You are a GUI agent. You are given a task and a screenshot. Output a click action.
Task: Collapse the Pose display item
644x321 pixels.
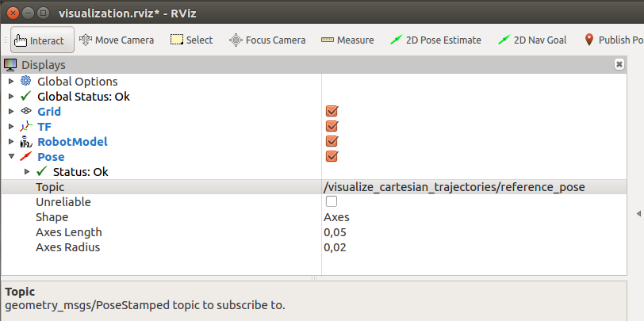click(x=11, y=156)
